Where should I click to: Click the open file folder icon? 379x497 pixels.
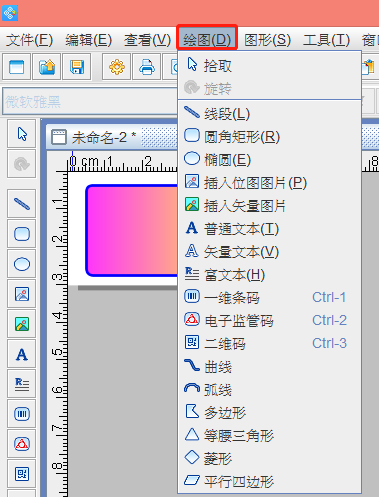[x=47, y=67]
